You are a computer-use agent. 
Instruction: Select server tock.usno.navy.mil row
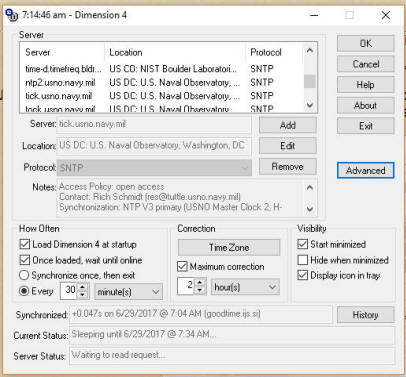pyautogui.click(x=162, y=108)
